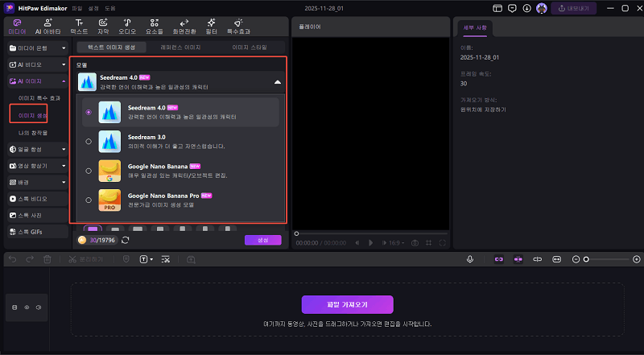Switch to 텍스트 이미지 생성 tab
Image resolution: width=644 pixels, height=355 pixels.
(112, 47)
